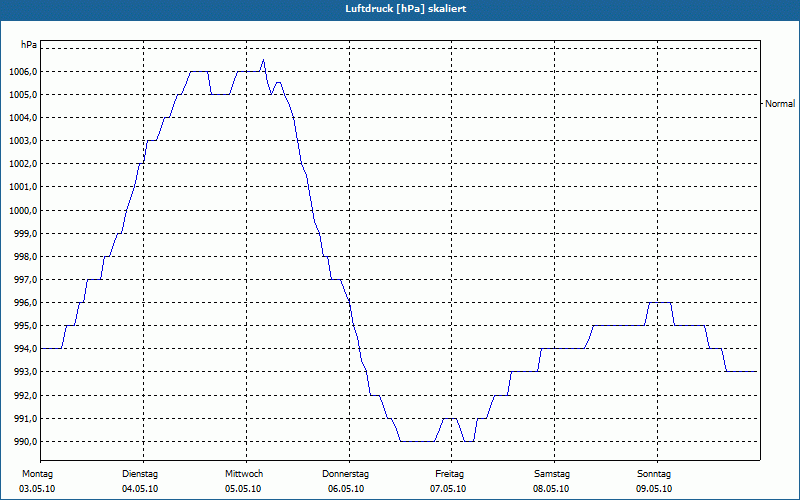This screenshot has width=800, height=500.
Task: Click the 'Donnerstag' day label
Action: (345, 474)
